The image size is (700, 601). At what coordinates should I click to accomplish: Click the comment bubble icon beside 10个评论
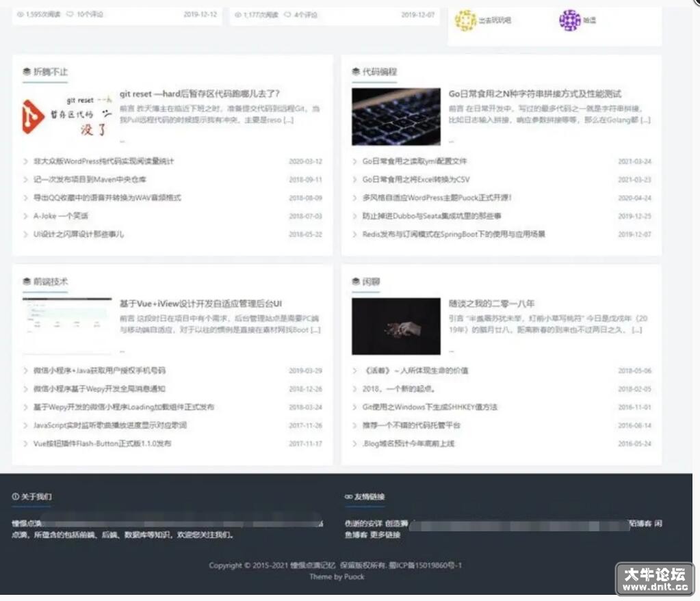coord(70,14)
